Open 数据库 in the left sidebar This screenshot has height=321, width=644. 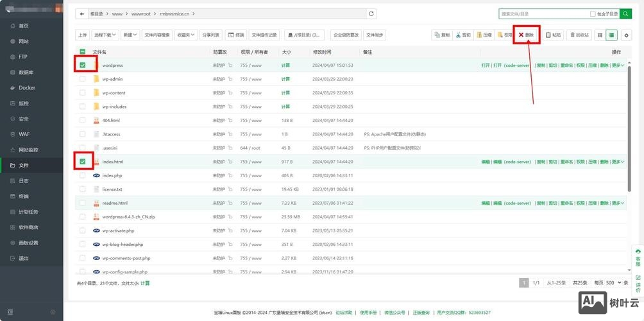26,73
